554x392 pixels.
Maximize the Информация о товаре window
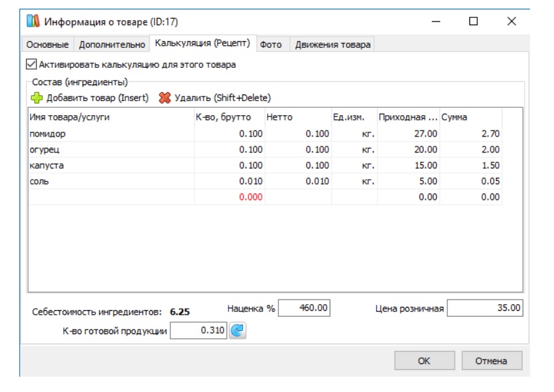pyautogui.click(x=473, y=21)
